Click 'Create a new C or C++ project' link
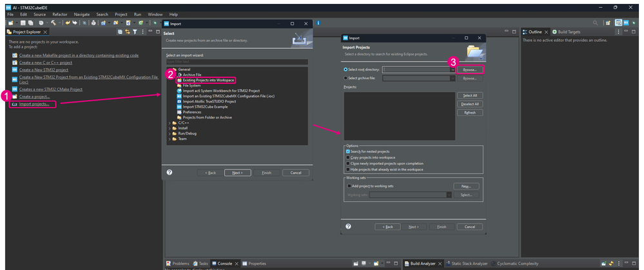Screen dimensions: 644x270 click(x=46, y=63)
